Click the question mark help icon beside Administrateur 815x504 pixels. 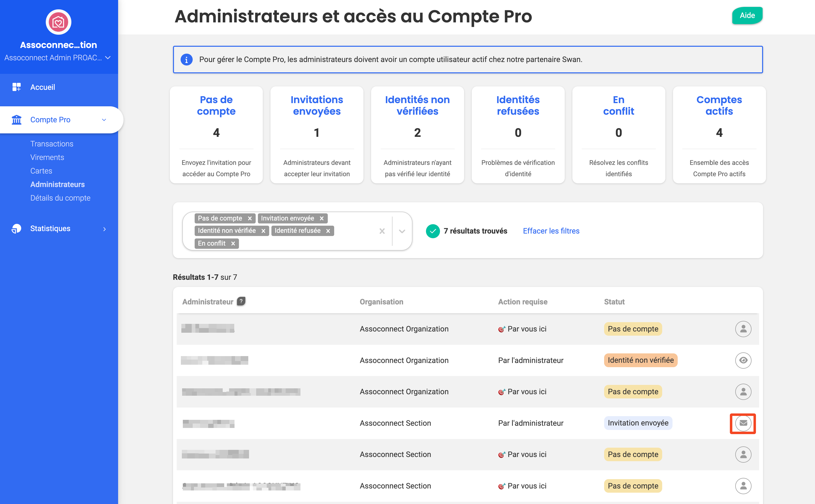(x=241, y=301)
